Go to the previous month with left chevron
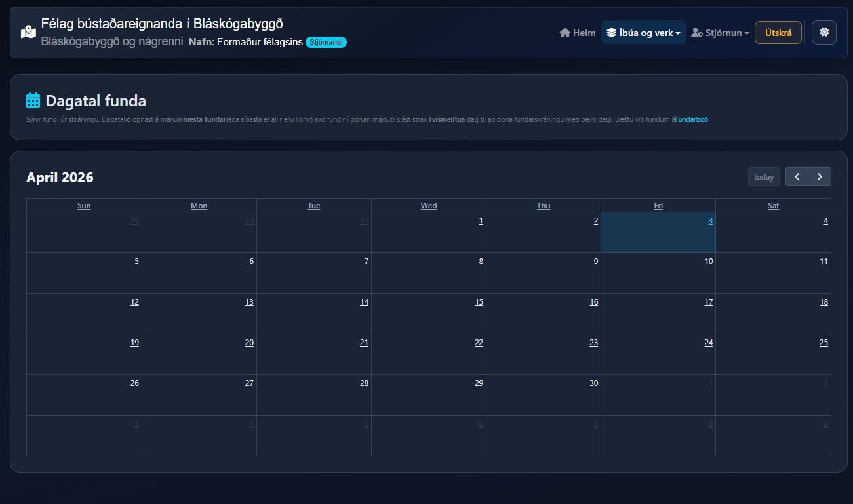Viewport: 853px width, 504px height. [797, 177]
